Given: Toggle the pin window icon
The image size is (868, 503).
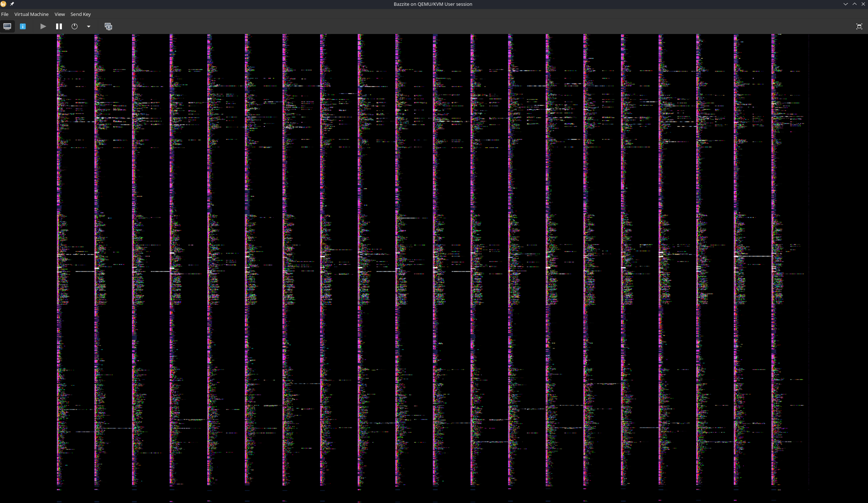Looking at the screenshot, I should point(12,4).
